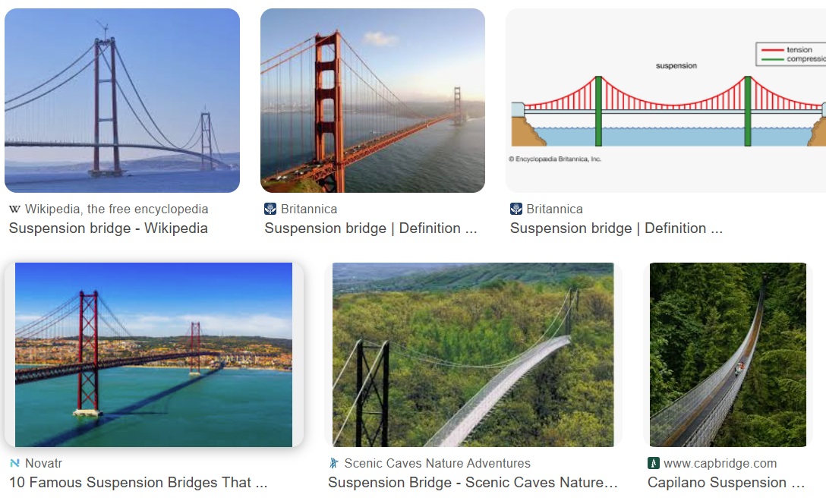Click the Novatr favicon icon

tap(14, 463)
